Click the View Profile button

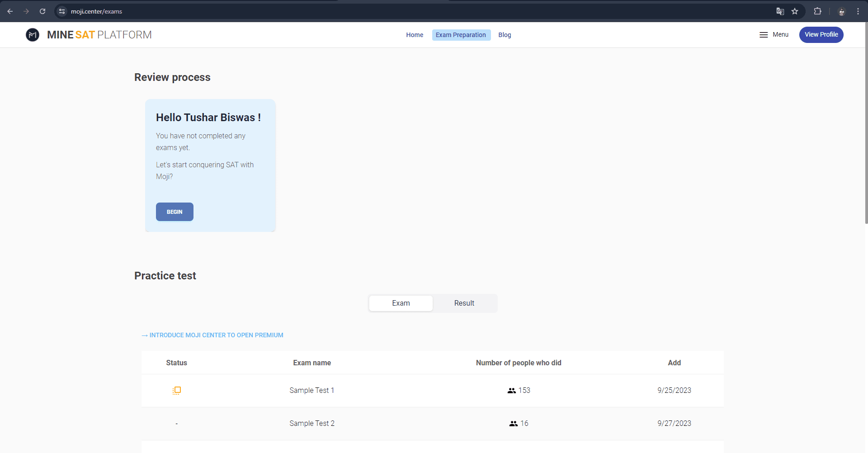tap(821, 34)
